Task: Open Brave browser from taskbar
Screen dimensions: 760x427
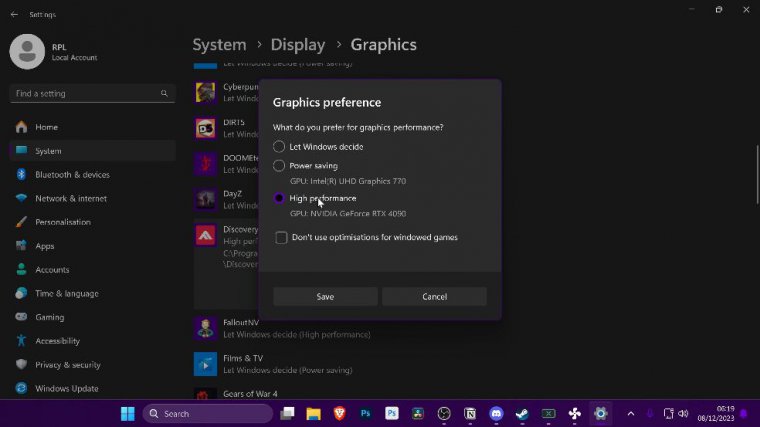Action: [x=339, y=413]
